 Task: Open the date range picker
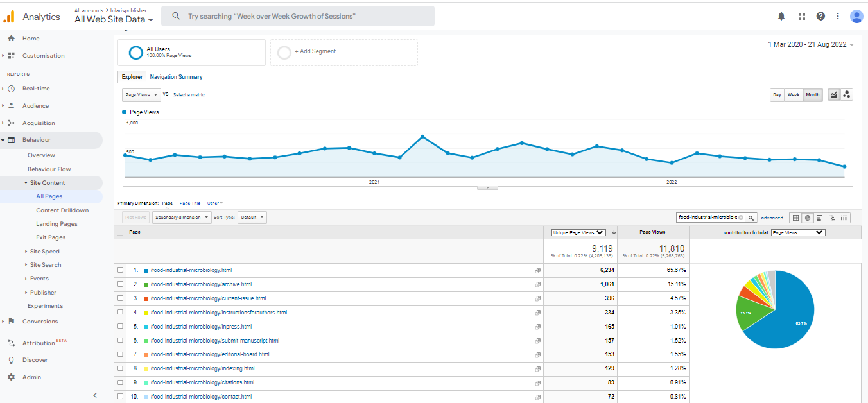click(810, 45)
